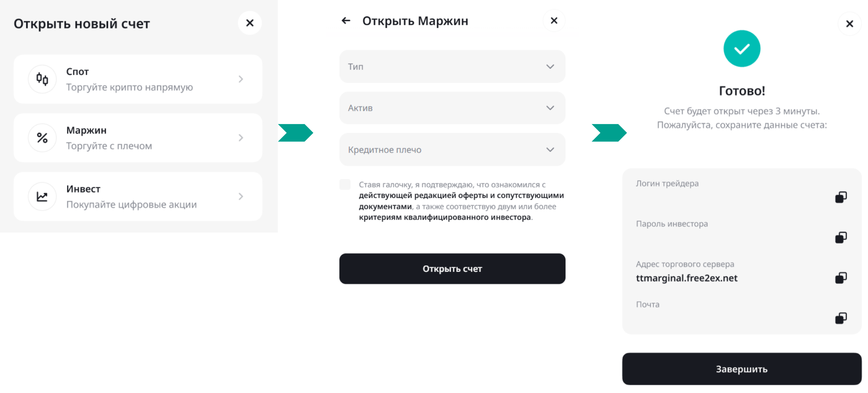Choose the Маржин account option
This screenshot has width=868, height=393.
138,138
